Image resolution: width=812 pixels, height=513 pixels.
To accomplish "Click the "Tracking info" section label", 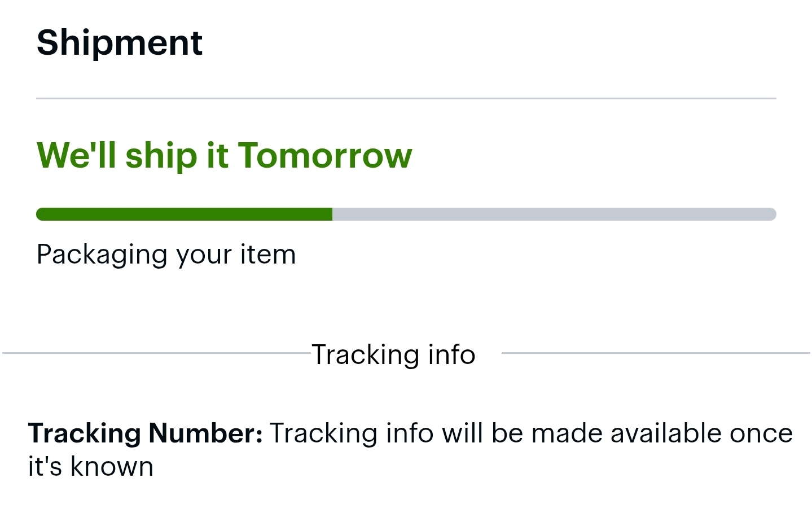I will tap(393, 354).
